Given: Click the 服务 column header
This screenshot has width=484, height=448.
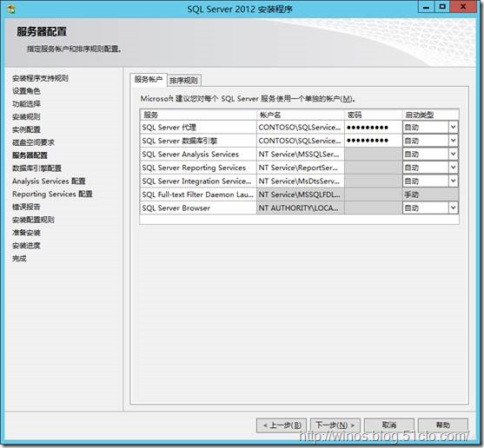Looking at the screenshot, I should click(198, 115).
